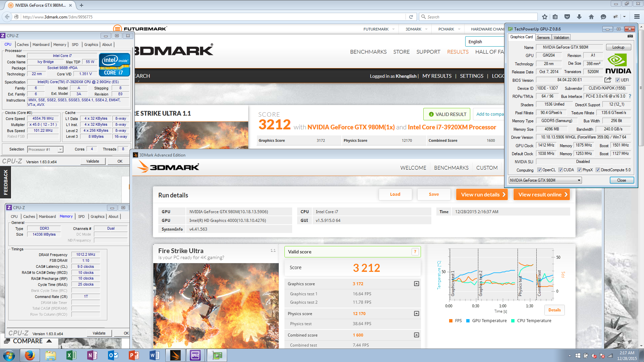The image size is (644, 362).
Task: Open the GPU selection dropdown in GPU-Z
Action: pos(545,180)
